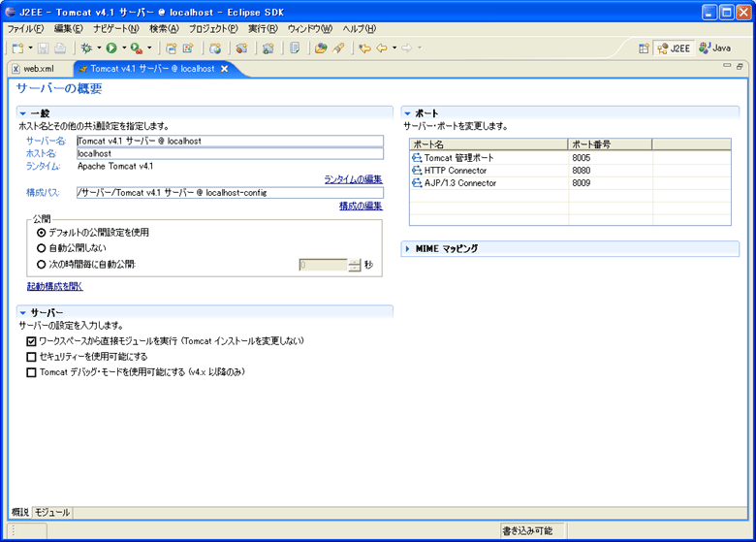Click the greyed forward arrow icon
This screenshot has height=542, width=756.
[x=406, y=48]
